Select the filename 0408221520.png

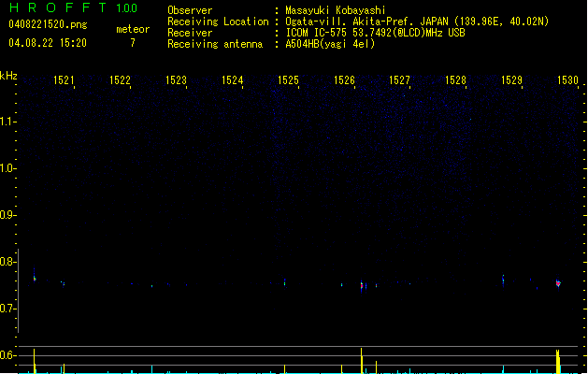click(x=48, y=25)
